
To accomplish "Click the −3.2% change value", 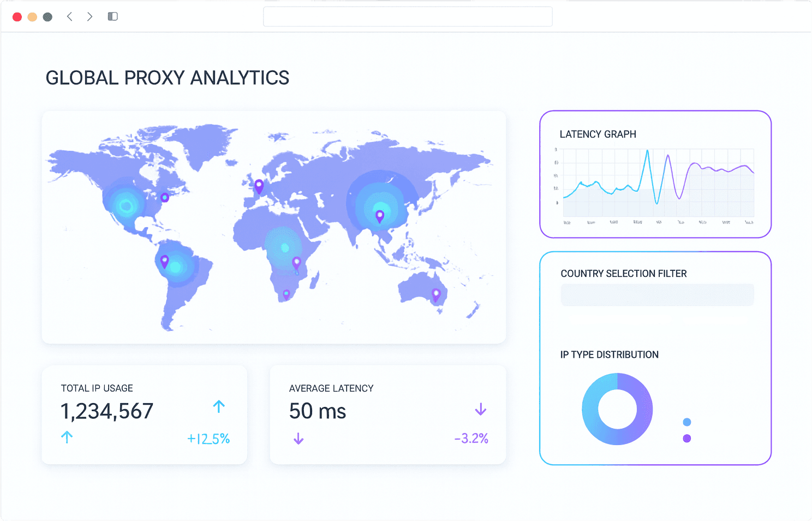I will coord(471,438).
